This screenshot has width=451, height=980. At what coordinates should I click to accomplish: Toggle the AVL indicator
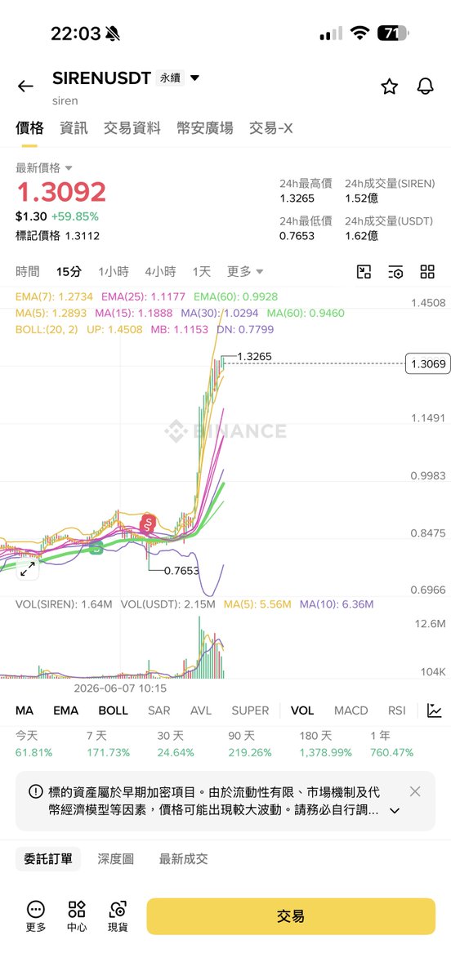pyautogui.click(x=201, y=710)
